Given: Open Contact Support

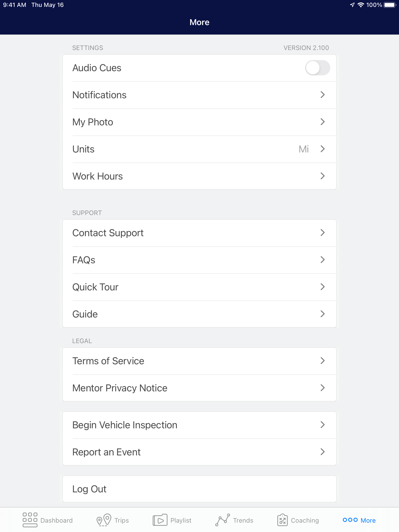Looking at the screenshot, I should point(199,233).
